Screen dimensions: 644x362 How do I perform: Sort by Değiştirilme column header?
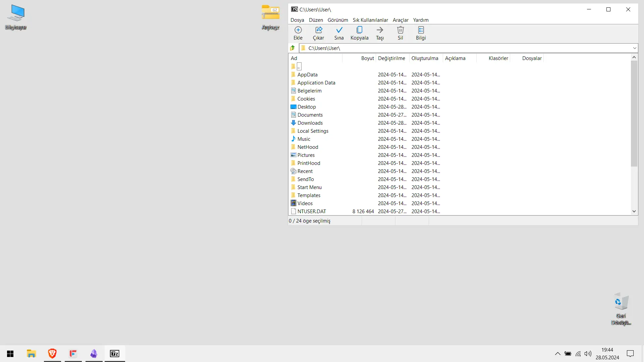(x=392, y=58)
